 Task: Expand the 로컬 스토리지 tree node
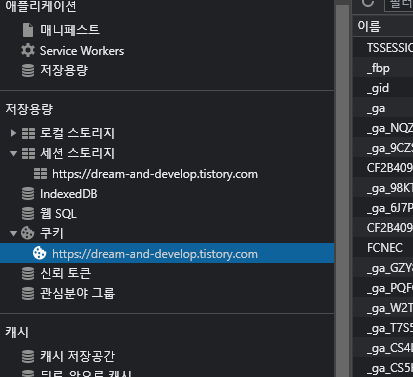(x=13, y=133)
